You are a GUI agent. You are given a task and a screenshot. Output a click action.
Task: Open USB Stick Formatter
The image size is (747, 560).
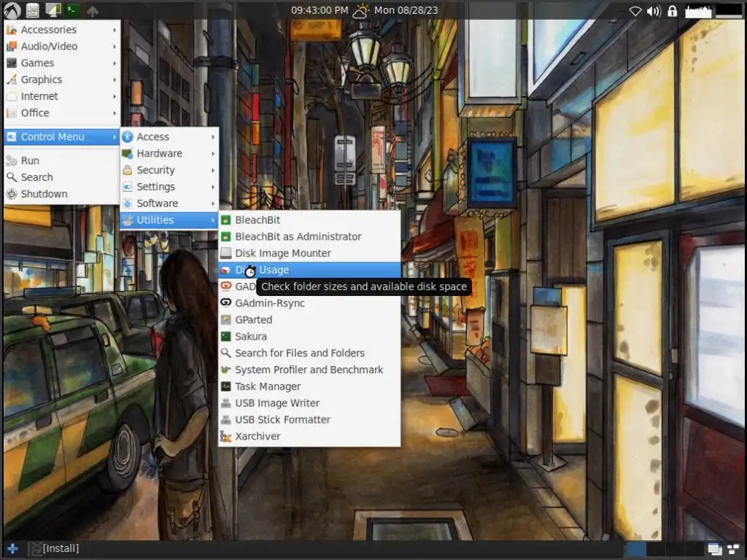pos(309,420)
